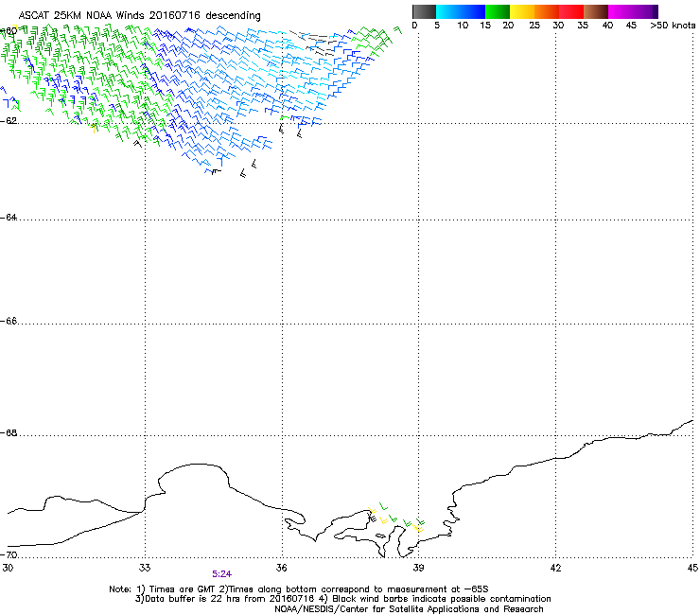700x615 pixels.
Task: Click the longitude label 30
Action: coord(8,568)
